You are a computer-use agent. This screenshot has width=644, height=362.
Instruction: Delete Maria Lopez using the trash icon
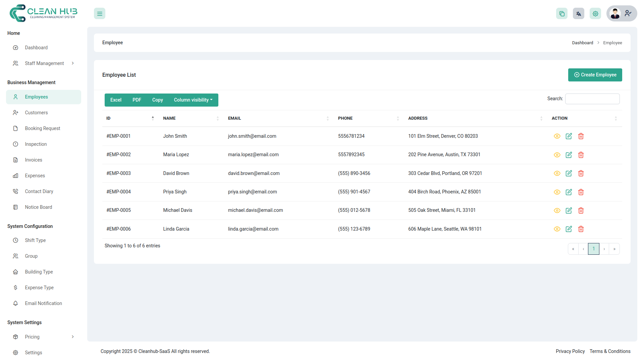(581, 155)
